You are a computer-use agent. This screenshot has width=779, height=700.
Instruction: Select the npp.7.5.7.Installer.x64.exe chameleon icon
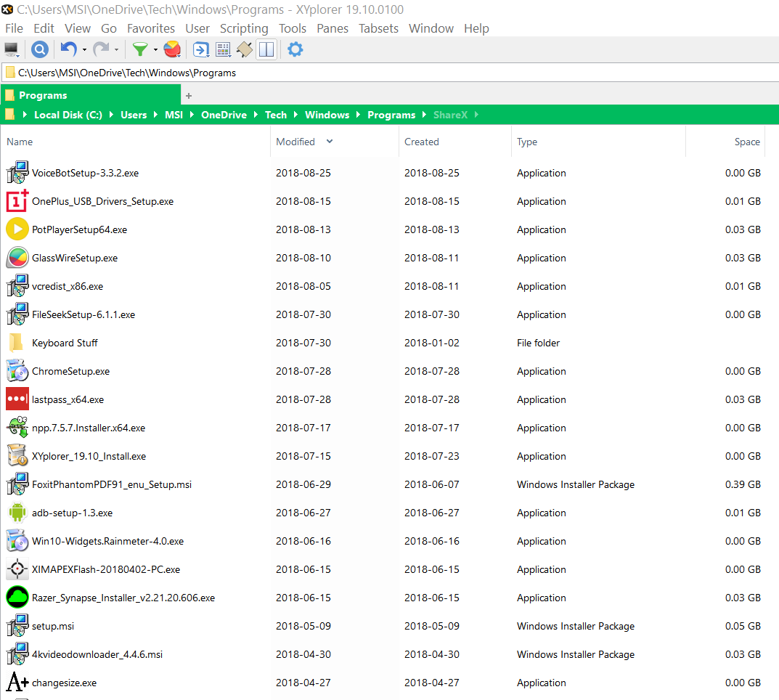[x=17, y=427]
